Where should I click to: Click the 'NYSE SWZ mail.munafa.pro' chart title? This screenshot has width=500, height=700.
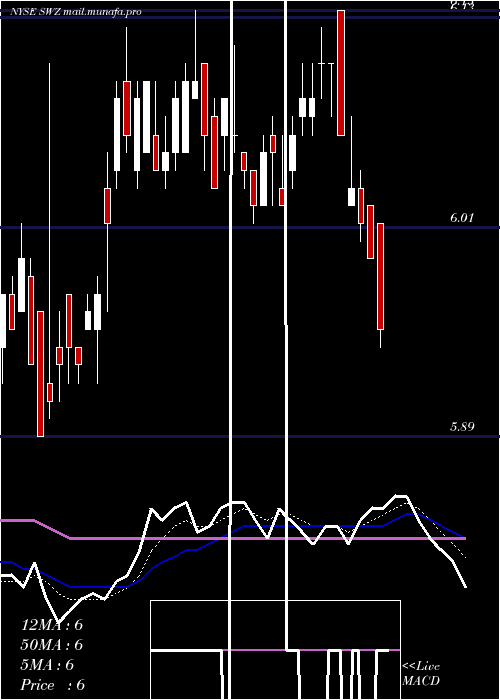(x=75, y=12)
